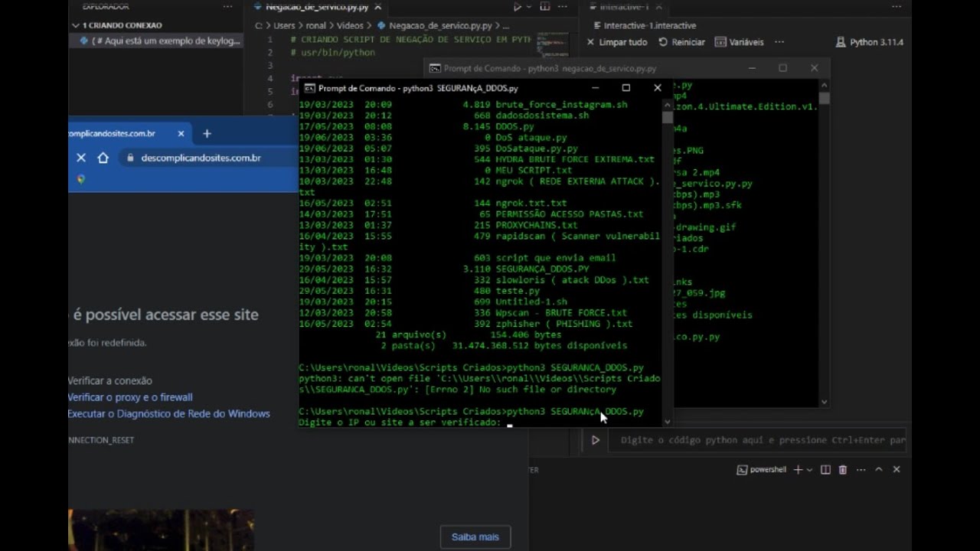Select the powershell terminal entry

[762, 470]
